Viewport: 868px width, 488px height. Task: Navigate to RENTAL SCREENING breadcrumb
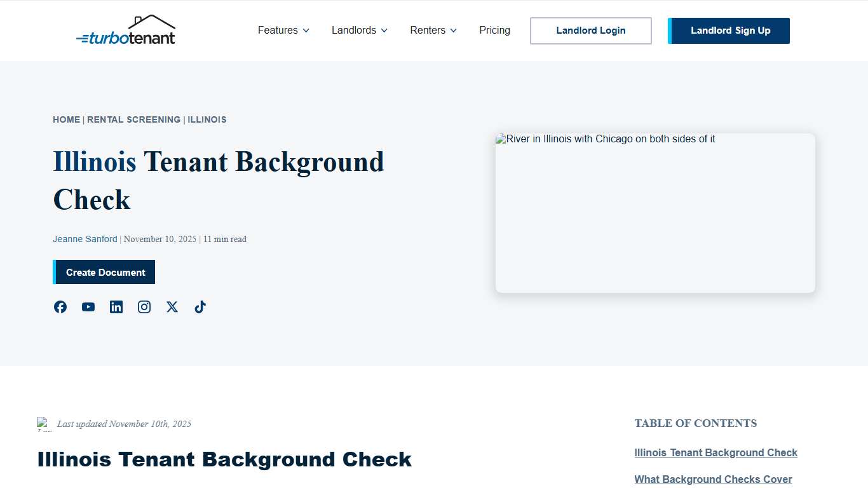[x=134, y=119]
